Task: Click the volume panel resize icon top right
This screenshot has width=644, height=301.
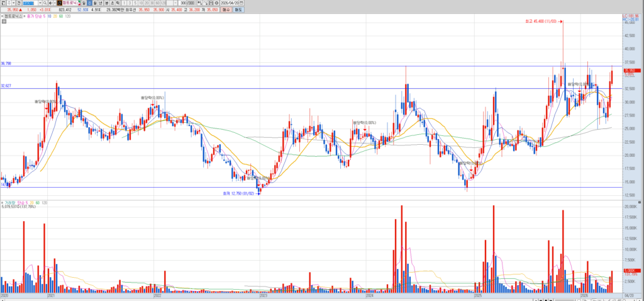Action: point(639,203)
